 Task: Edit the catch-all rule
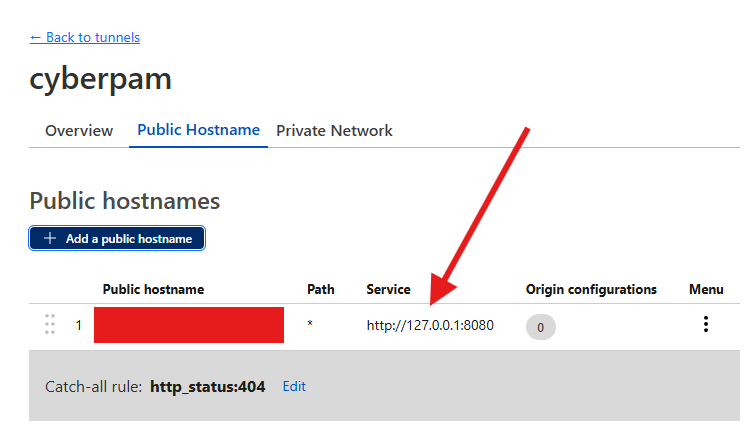coord(294,386)
